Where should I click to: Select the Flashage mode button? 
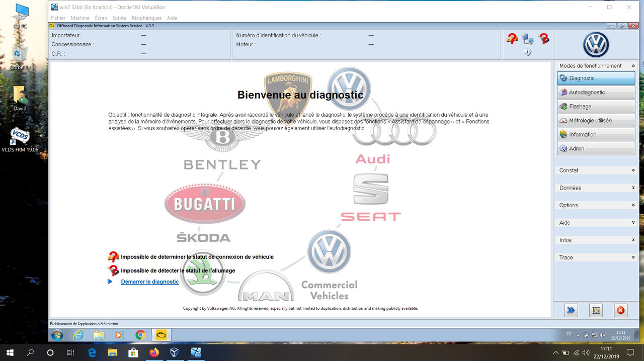[596, 107]
